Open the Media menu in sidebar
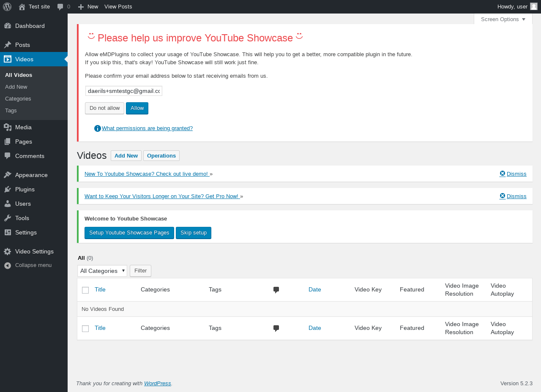541x392 pixels. pyautogui.click(x=23, y=127)
